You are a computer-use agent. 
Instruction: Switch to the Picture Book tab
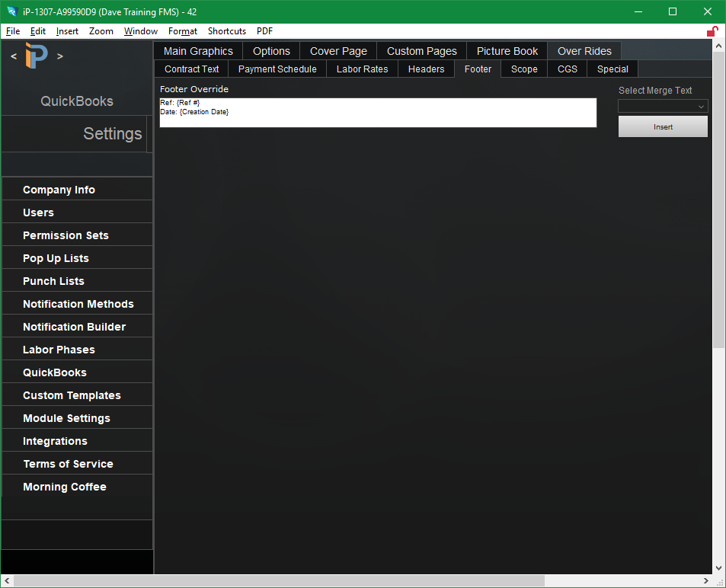(506, 50)
